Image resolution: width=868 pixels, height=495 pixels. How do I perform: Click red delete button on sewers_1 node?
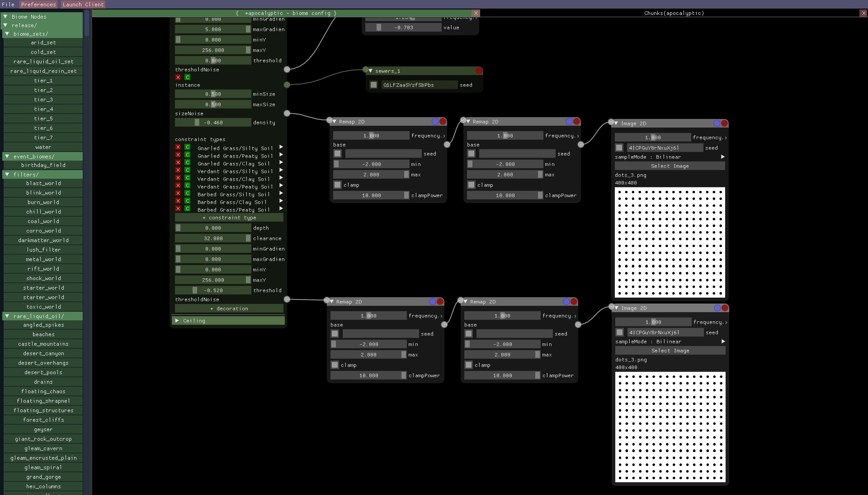479,71
